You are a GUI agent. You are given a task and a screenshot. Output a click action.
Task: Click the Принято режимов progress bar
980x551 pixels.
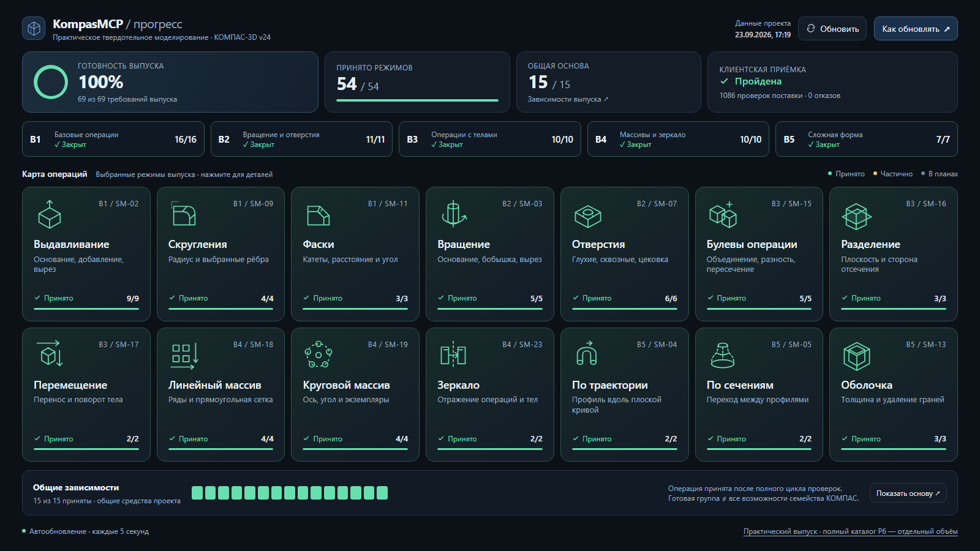(417, 100)
